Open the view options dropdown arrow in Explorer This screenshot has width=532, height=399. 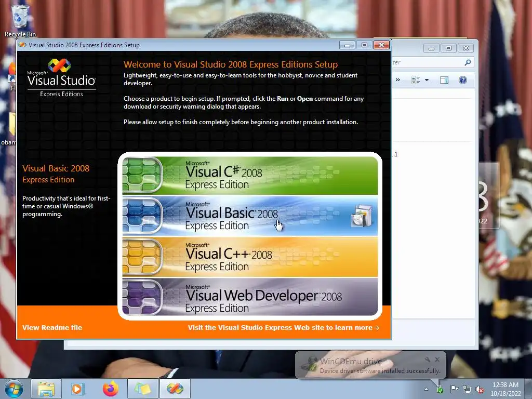click(x=427, y=80)
